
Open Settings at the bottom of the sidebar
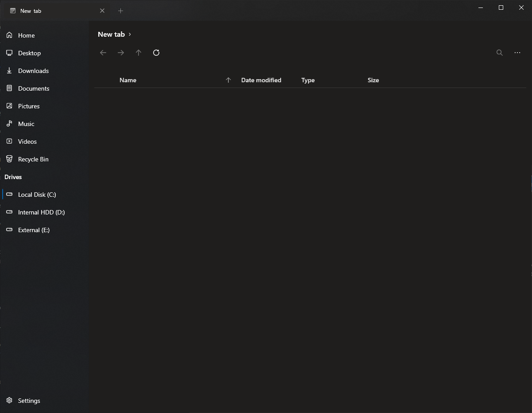[44, 401]
